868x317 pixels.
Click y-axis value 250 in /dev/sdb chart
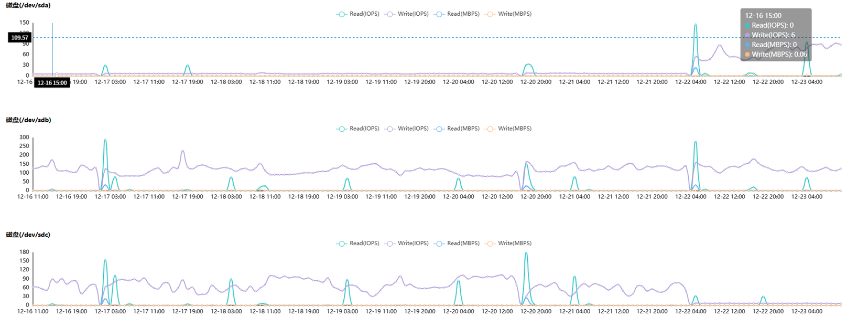coord(24,146)
